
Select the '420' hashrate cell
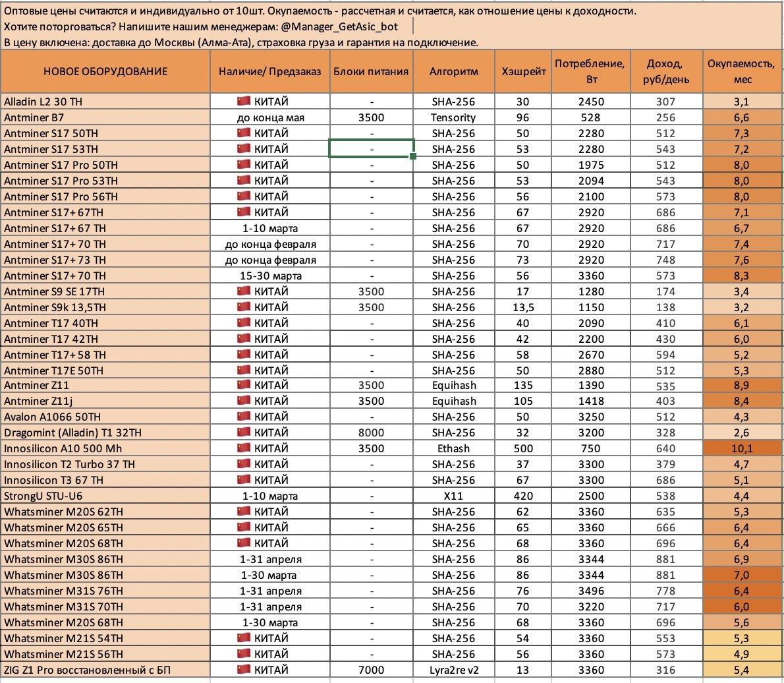(x=524, y=496)
